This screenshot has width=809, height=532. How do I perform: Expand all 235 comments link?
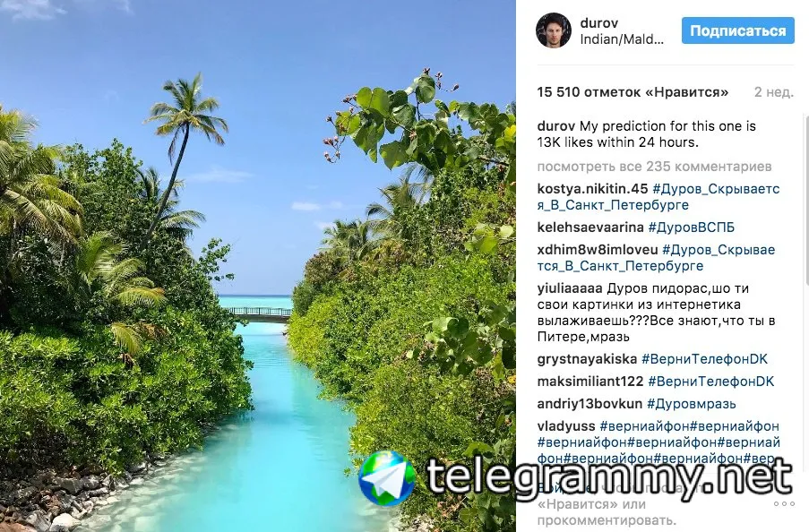point(654,167)
